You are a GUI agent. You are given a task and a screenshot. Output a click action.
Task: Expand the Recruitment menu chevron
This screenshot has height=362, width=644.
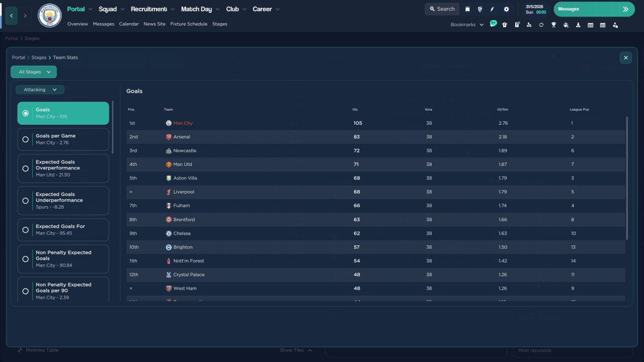[x=173, y=9]
